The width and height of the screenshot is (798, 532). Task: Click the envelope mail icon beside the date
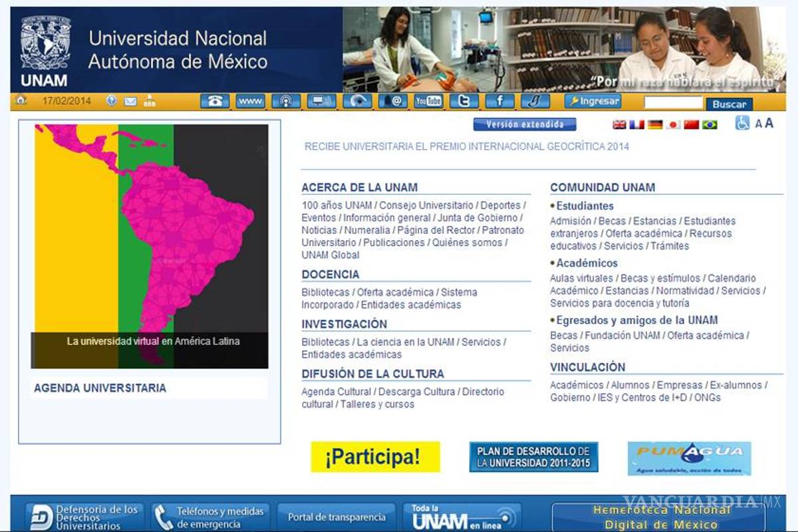[130, 101]
